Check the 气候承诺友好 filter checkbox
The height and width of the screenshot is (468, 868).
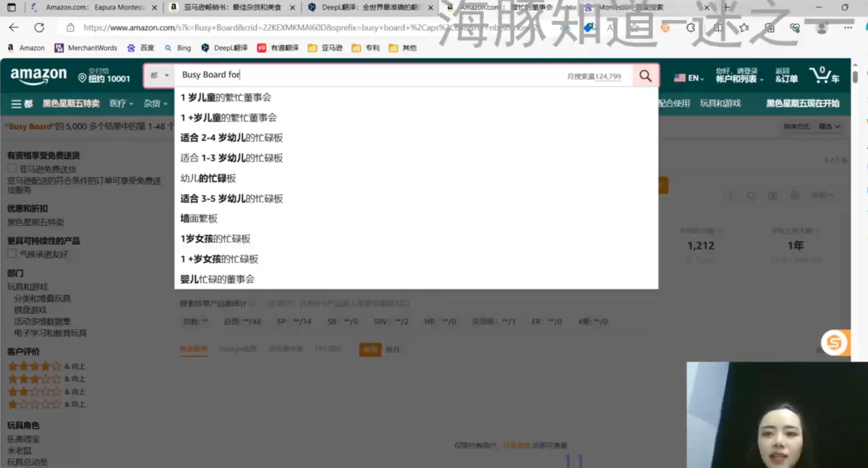tap(11, 253)
